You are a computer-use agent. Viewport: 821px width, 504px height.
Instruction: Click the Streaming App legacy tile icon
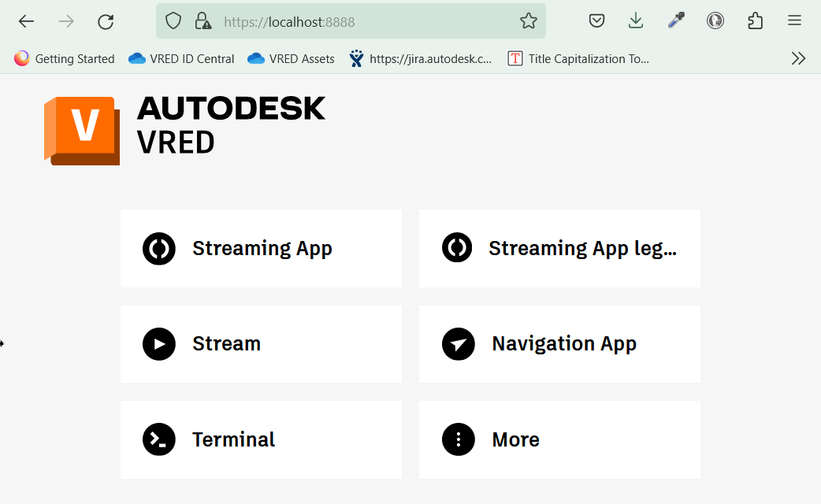[x=457, y=247]
